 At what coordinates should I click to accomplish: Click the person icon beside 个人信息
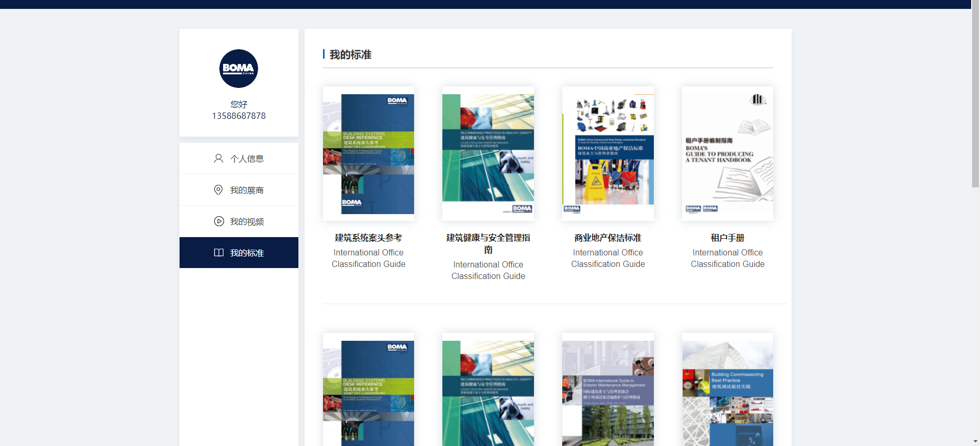click(218, 159)
